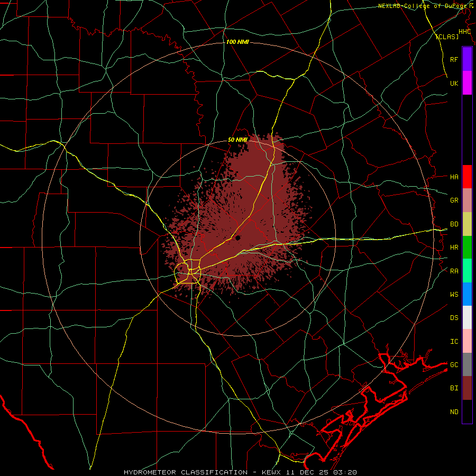
Task: Click the DS legend label
Action: pyautogui.click(x=454, y=318)
